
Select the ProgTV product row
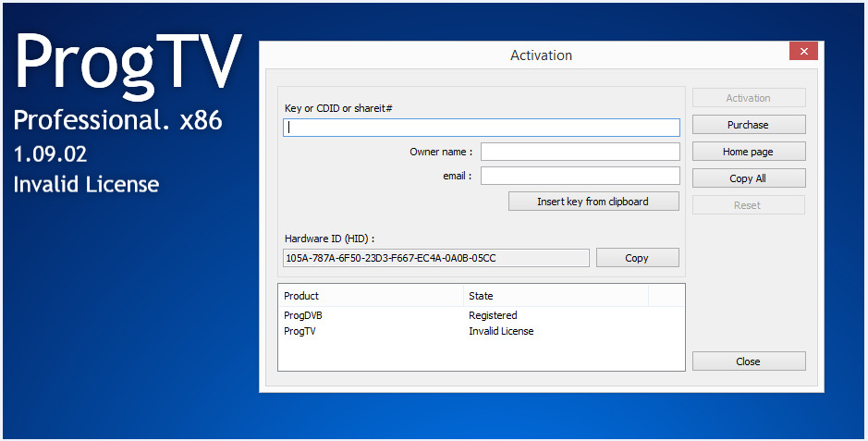[481, 331]
